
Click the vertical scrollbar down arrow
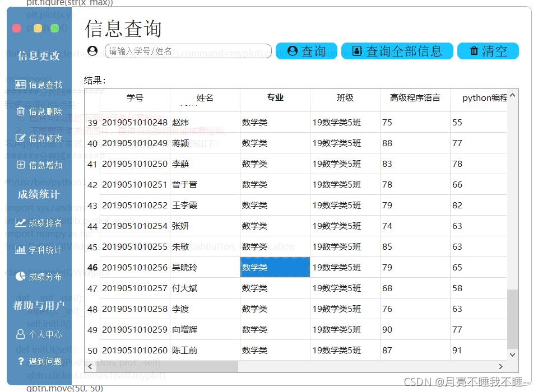pyautogui.click(x=512, y=354)
